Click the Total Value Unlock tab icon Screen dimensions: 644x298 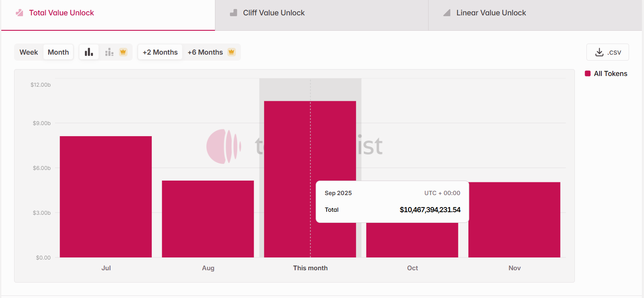pyautogui.click(x=19, y=13)
